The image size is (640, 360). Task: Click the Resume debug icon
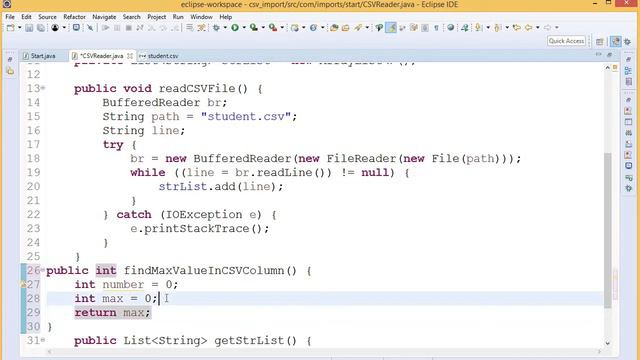[x=106, y=27]
